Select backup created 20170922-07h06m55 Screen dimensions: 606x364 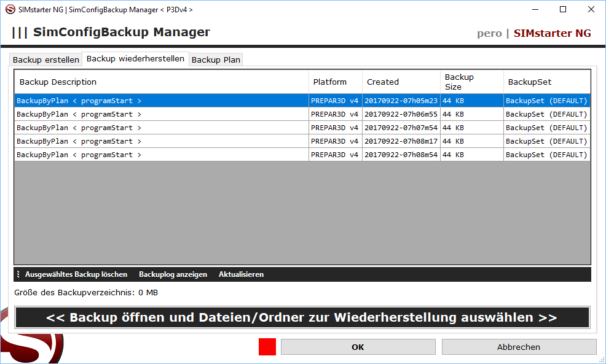[401, 114]
